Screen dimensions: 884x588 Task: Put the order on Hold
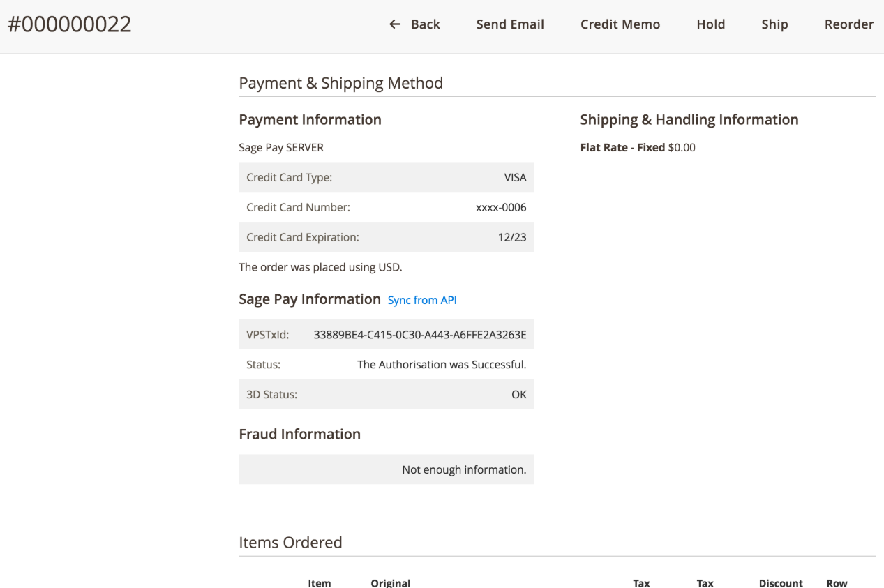710,24
